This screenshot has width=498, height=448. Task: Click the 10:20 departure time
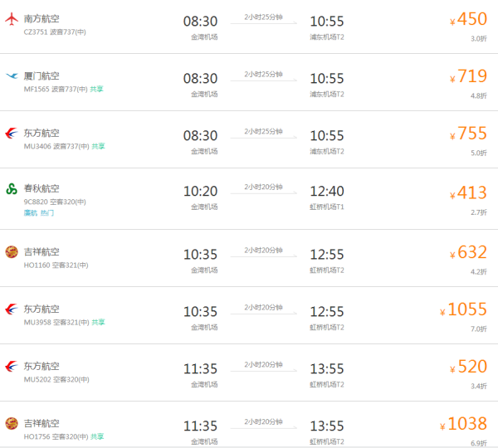click(200, 192)
